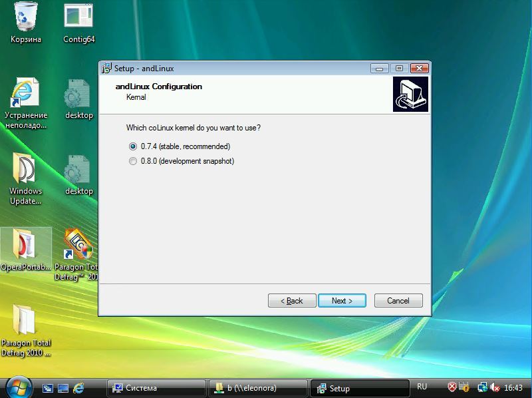Click the Next button
The height and width of the screenshot is (398, 532).
342,301
